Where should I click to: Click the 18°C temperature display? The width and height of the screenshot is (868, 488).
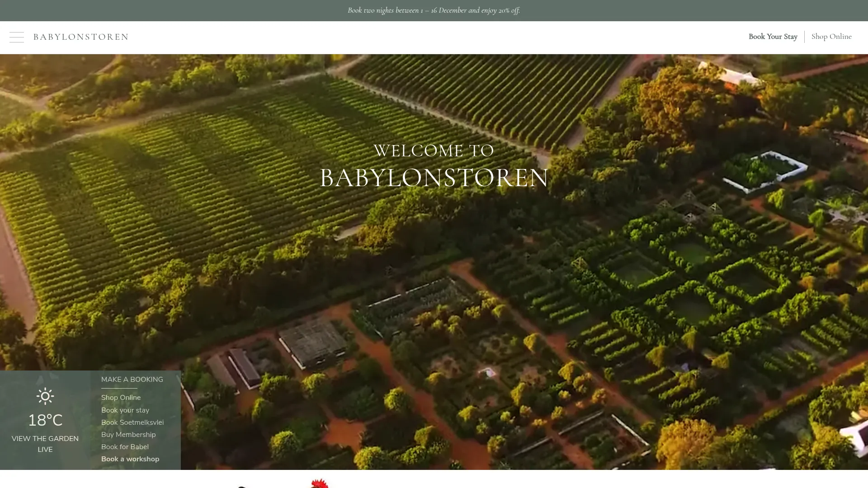(x=45, y=420)
